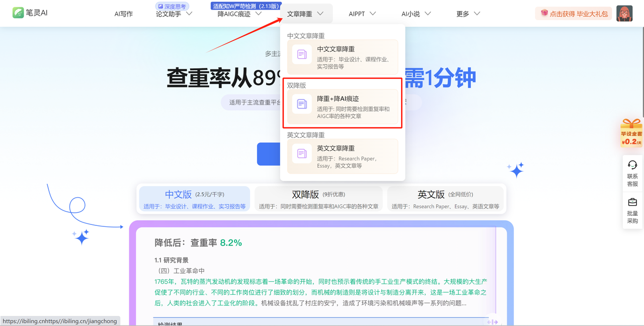Screen dimensions: 644x326
Task: Click the document icon beside 英文文章降重
Action: click(x=302, y=153)
